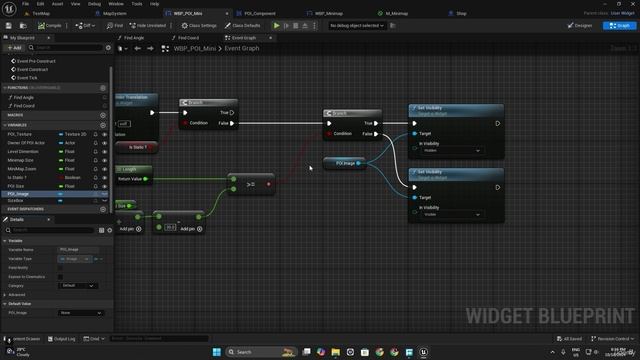Enable Expose to Cinematics checkbox
This screenshot has width=640, height=360.
click(x=60, y=277)
